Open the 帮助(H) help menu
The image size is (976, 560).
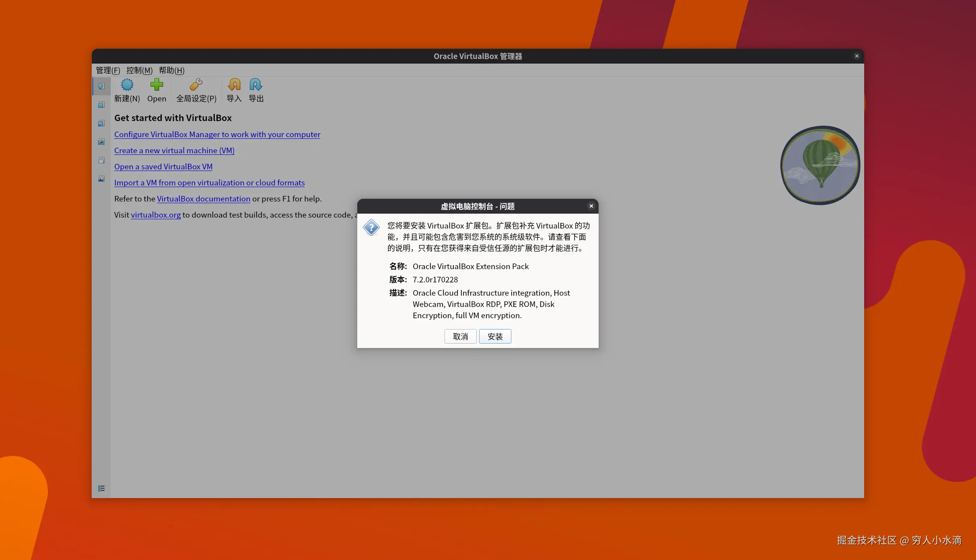click(171, 70)
